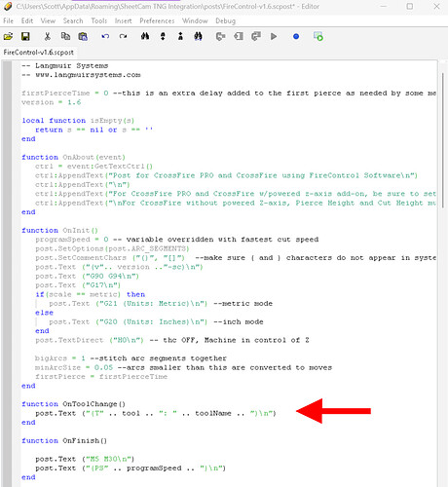Click the 'minArcSize = 0.05' line
Viewport: 448px width, 487px height.
tap(183, 367)
